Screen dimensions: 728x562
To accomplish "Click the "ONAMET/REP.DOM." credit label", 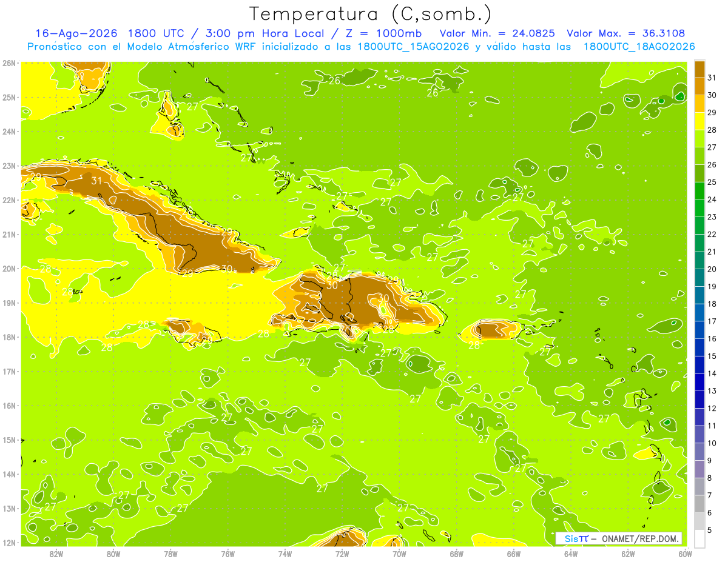I will point(641,538).
